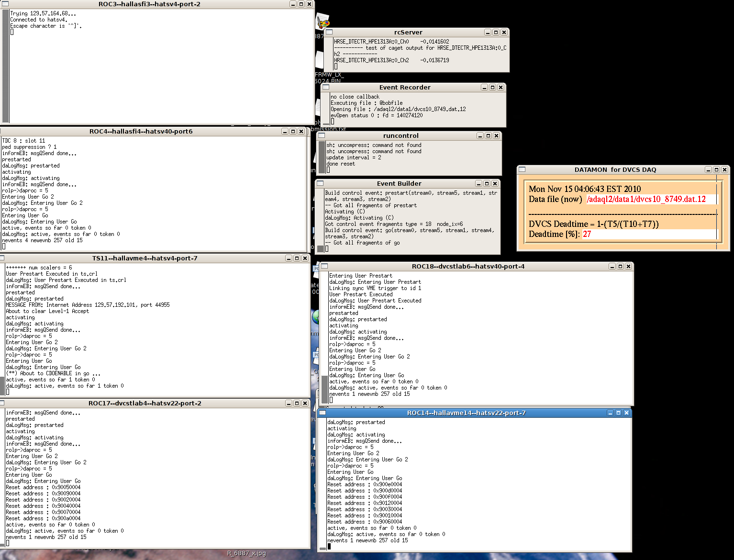The width and height of the screenshot is (734, 560).
Task: Open window menu icon of runcontrol window
Action: click(x=322, y=135)
